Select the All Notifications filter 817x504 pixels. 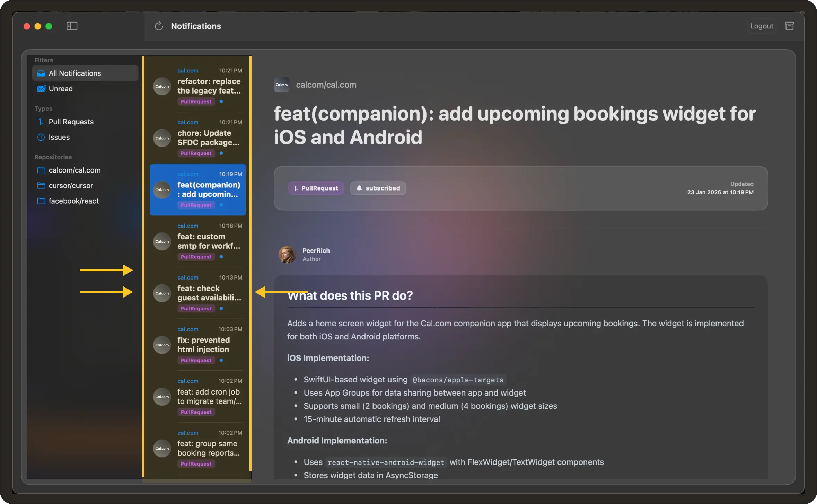[x=74, y=73]
